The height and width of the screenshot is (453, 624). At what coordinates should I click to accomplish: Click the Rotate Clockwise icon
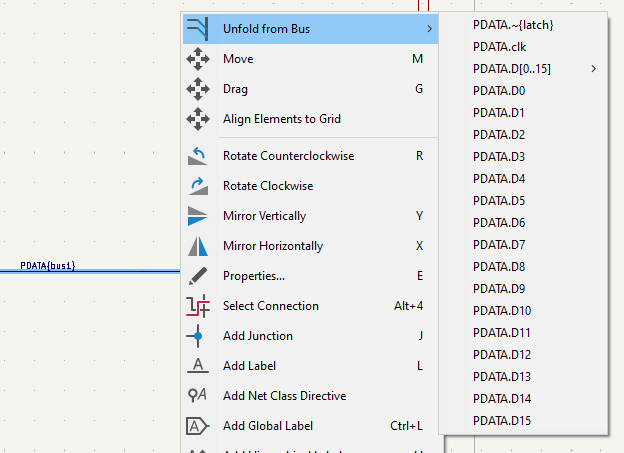(198, 186)
